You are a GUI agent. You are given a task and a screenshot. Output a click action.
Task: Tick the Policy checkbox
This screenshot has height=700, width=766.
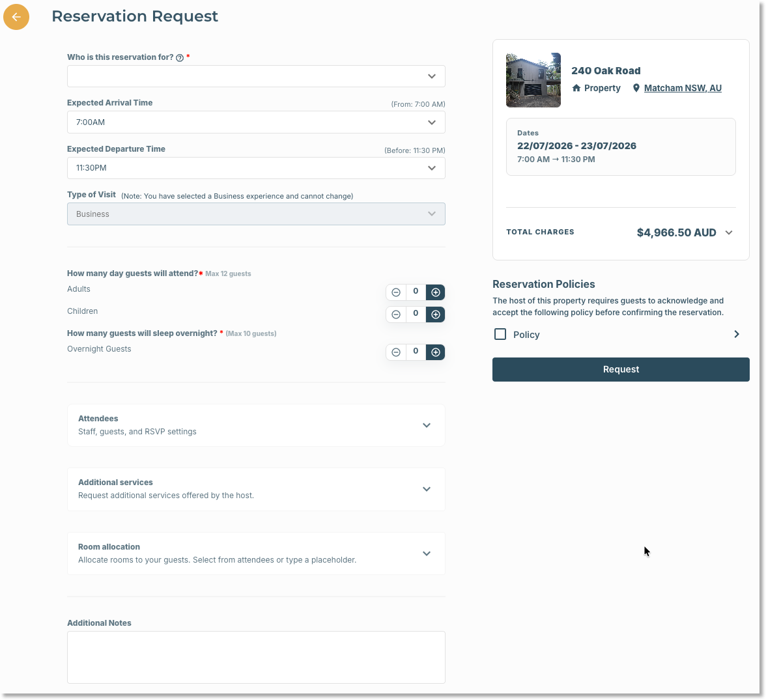point(500,334)
